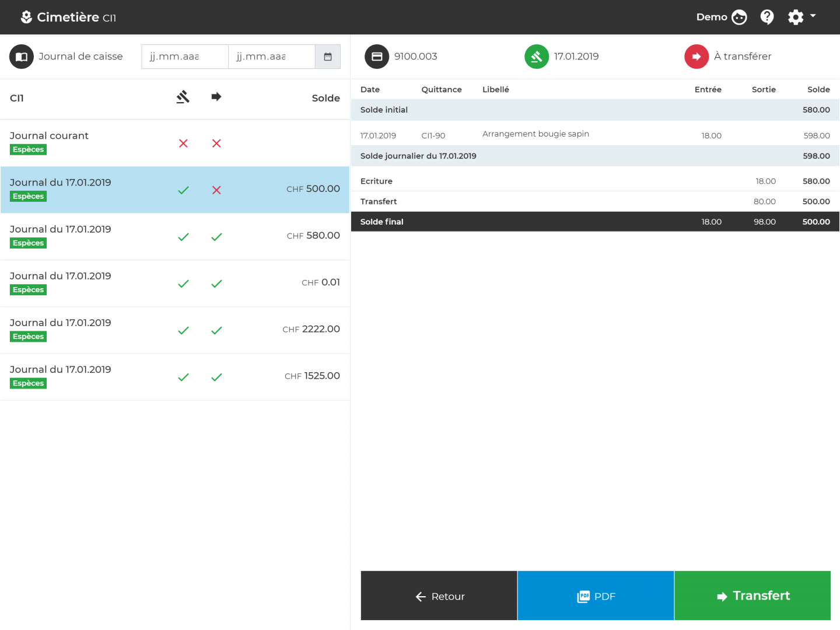Go back using the Retour button
Screen dimensions: 840x630
tap(439, 596)
